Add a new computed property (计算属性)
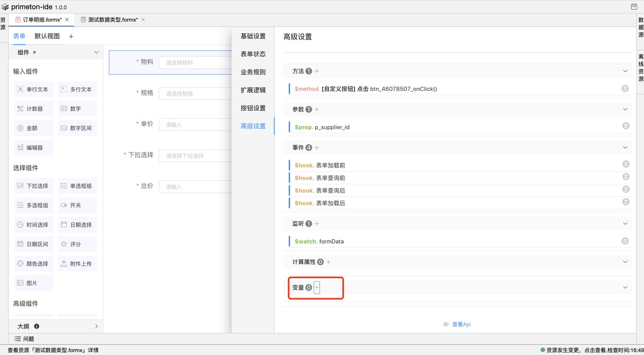The height and width of the screenshot is (355, 644). [x=328, y=262]
